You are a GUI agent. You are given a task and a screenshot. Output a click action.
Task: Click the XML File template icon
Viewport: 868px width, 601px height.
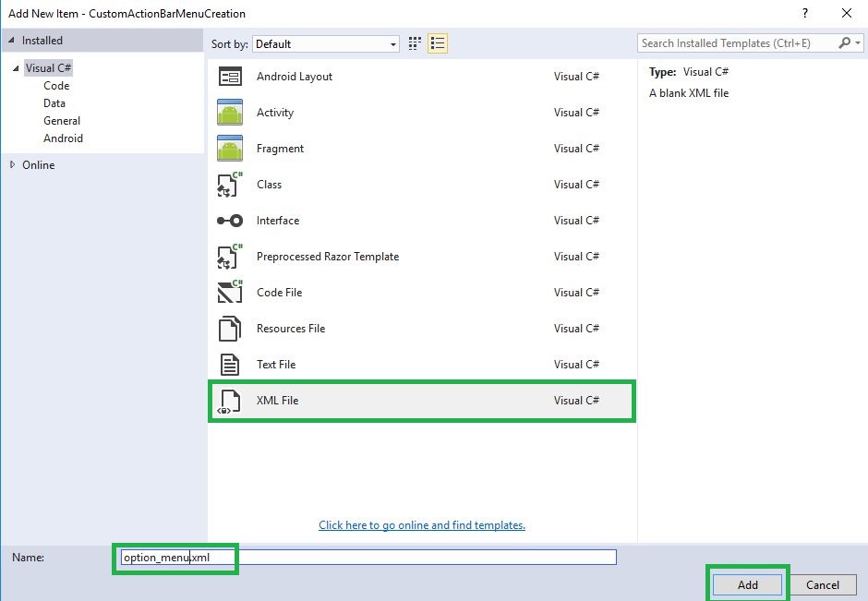pos(230,402)
